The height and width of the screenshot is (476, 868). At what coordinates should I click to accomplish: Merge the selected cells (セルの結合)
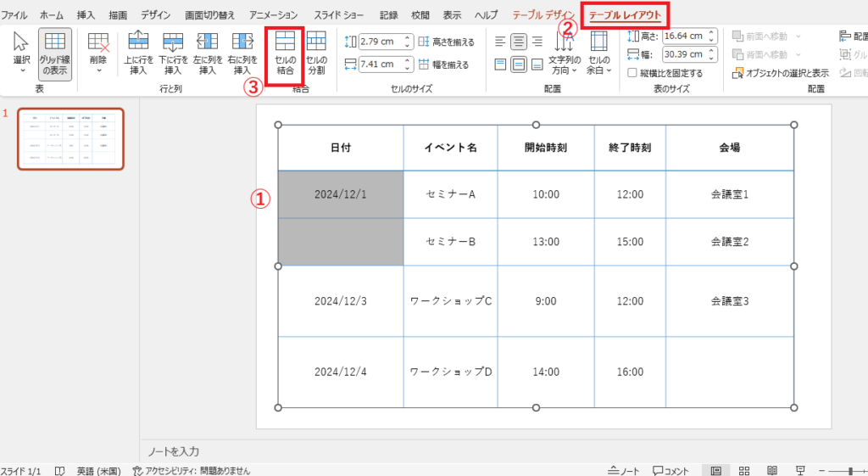click(x=285, y=53)
